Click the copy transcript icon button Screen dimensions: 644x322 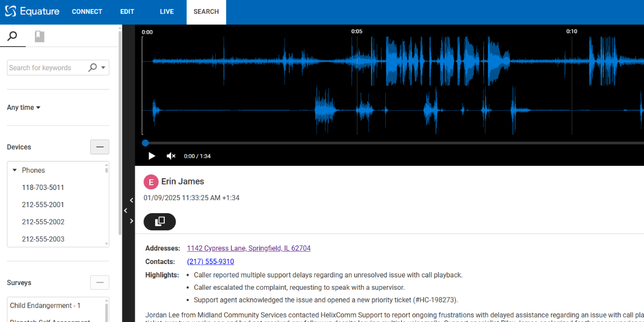click(159, 222)
